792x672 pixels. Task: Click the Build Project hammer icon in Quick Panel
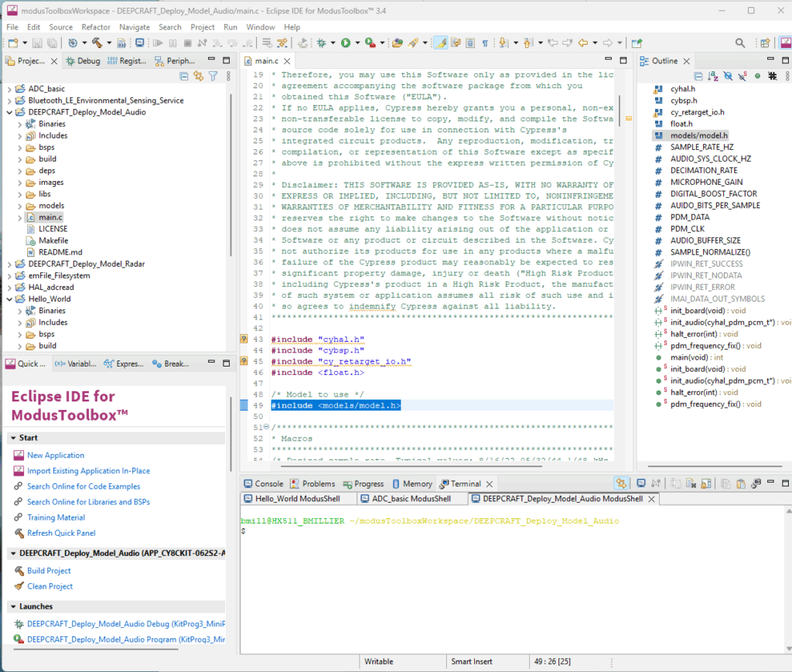click(x=19, y=571)
